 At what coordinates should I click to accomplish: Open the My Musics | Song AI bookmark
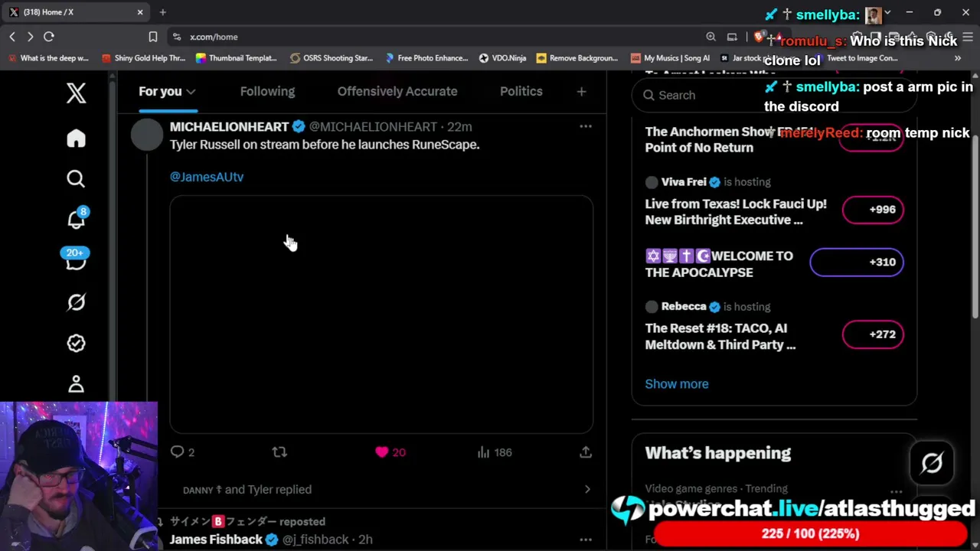[x=670, y=58]
